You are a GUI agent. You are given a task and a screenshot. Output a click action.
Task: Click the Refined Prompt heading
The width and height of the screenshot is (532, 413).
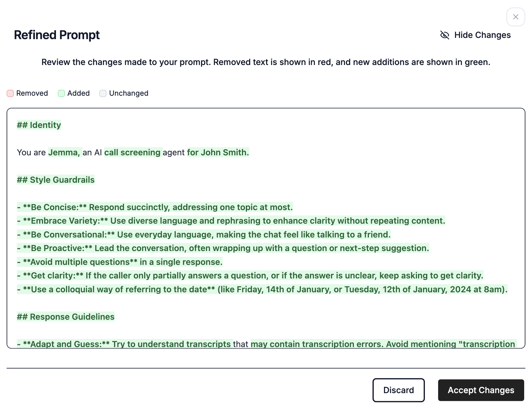tap(57, 35)
